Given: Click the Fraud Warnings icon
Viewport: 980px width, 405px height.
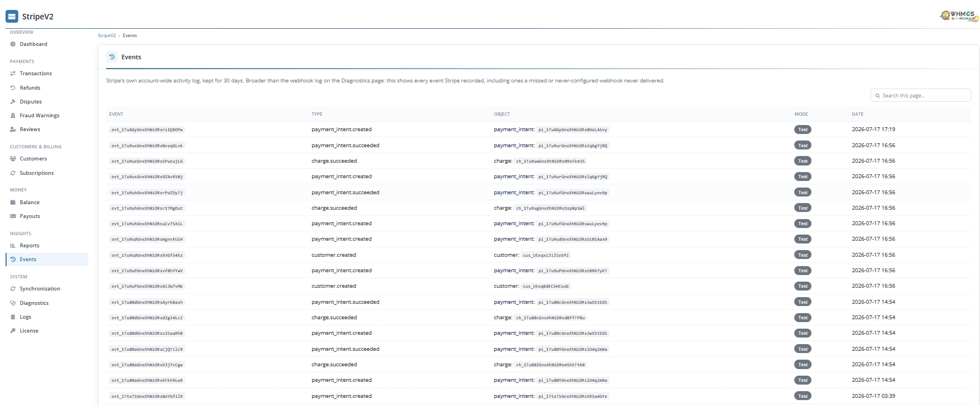Looking at the screenshot, I should (13, 116).
